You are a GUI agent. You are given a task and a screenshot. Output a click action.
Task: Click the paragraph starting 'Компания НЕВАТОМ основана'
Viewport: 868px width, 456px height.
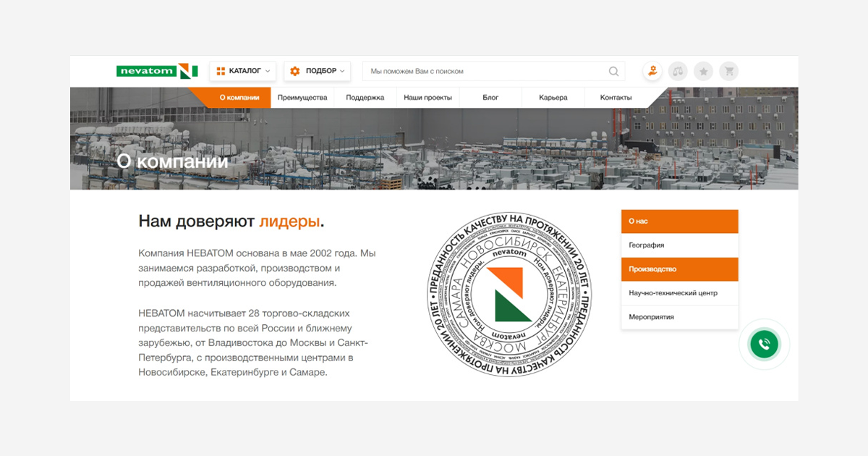[257, 268]
